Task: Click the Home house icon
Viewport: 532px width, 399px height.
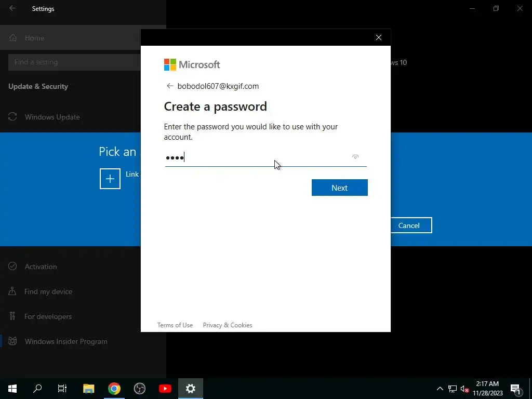Action: click(13, 37)
